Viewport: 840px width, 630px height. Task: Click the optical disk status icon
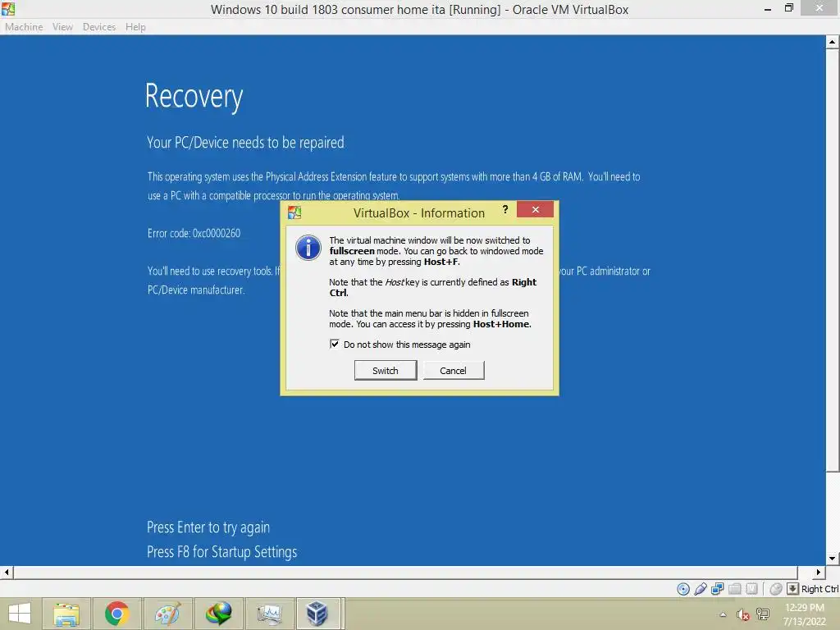[x=683, y=589]
